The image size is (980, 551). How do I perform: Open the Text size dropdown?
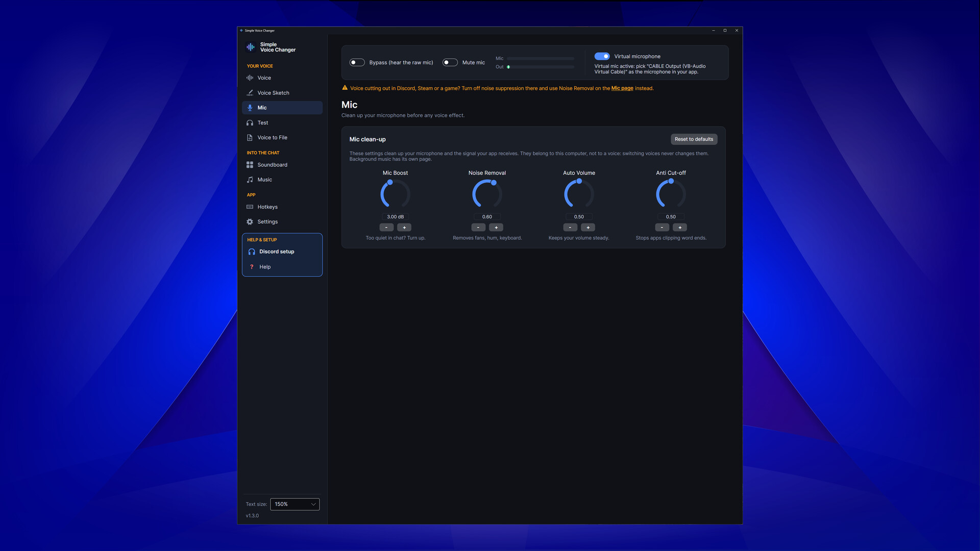tap(295, 504)
